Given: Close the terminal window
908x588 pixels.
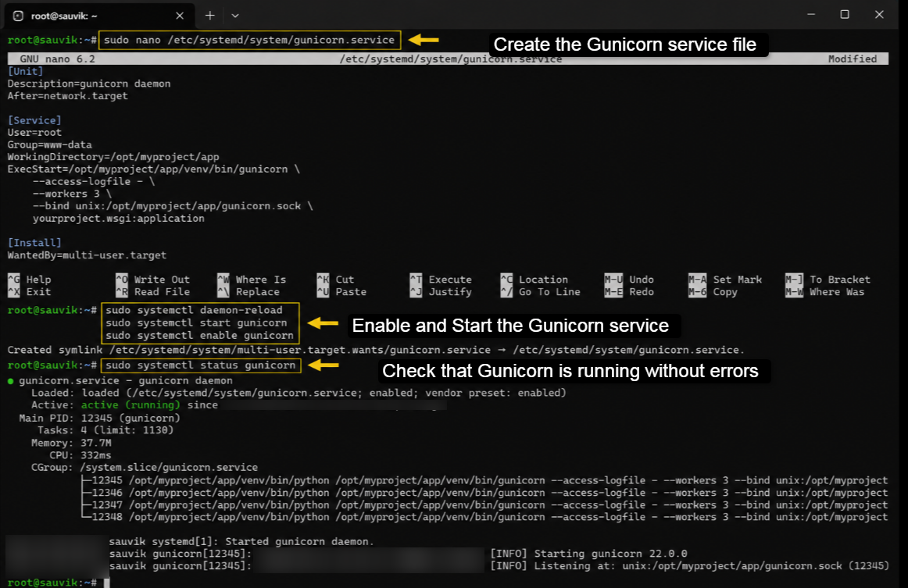Looking at the screenshot, I should coord(879,15).
